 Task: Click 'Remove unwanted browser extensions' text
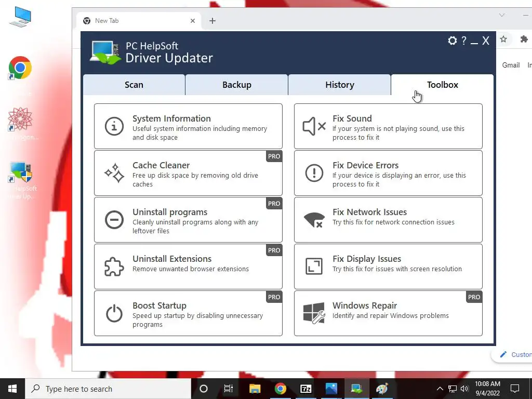[x=190, y=269]
